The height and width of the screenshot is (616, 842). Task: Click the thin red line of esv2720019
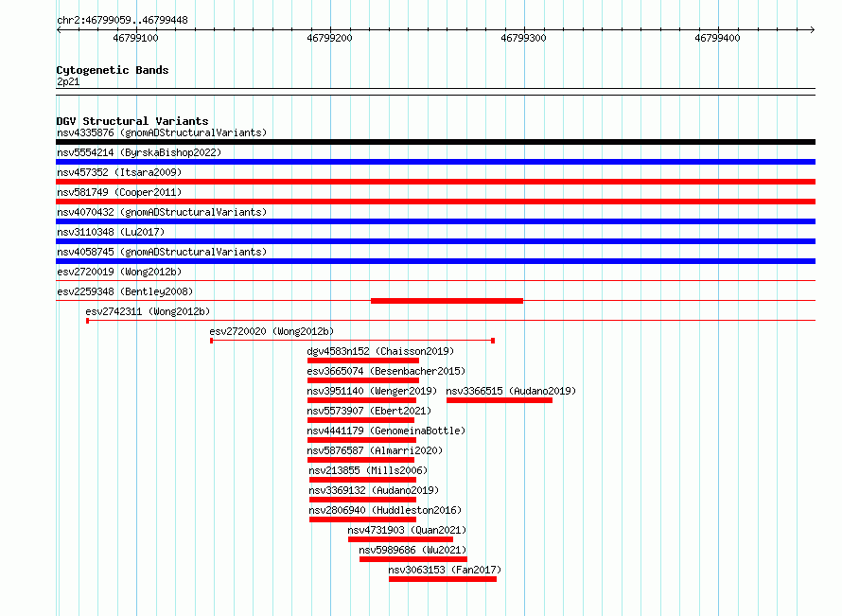[x=435, y=280]
